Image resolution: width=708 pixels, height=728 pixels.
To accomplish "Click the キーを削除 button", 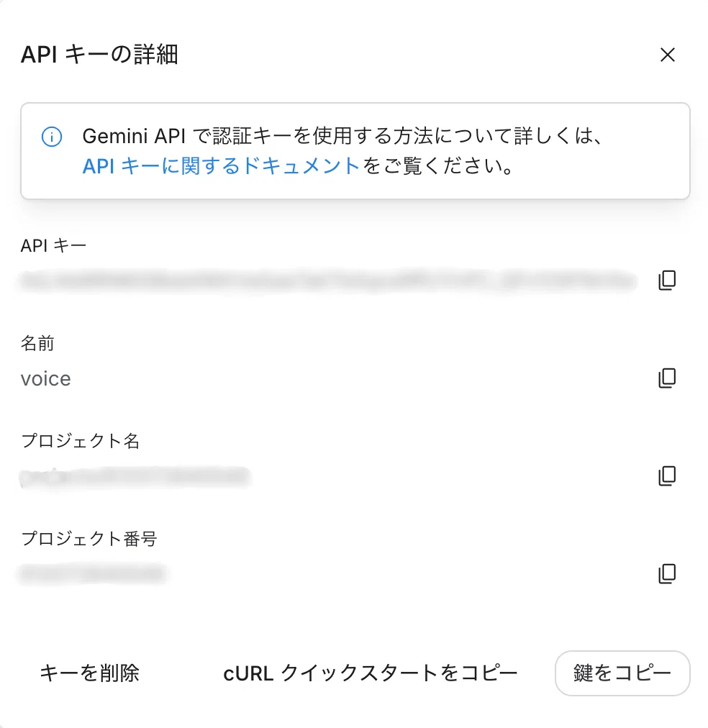I will tap(90, 673).
